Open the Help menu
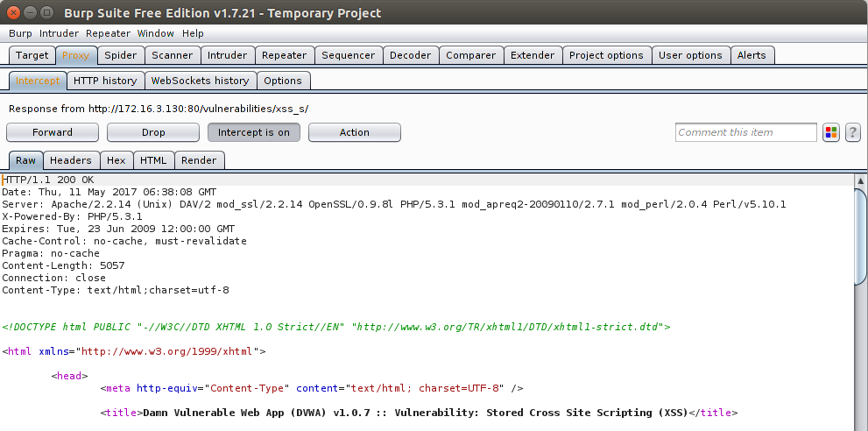This screenshot has width=868, height=431. tap(193, 33)
